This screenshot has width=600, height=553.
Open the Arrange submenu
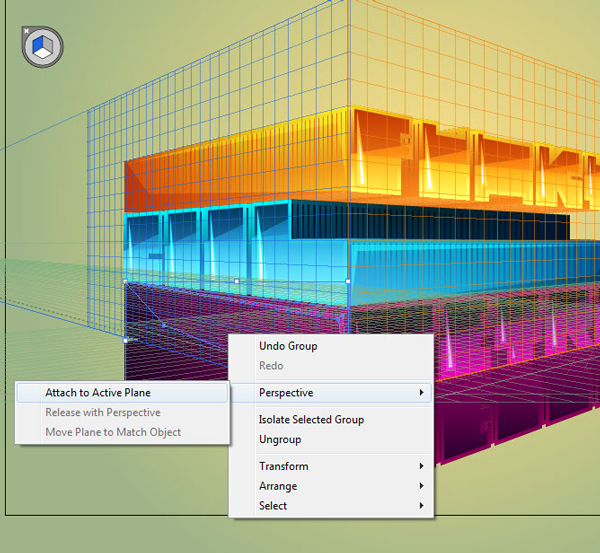point(331,486)
